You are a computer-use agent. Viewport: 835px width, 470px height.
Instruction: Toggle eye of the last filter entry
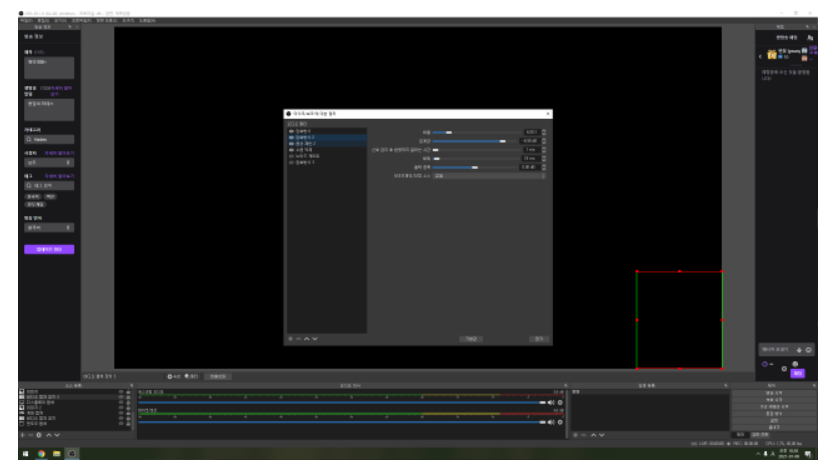[x=291, y=162]
